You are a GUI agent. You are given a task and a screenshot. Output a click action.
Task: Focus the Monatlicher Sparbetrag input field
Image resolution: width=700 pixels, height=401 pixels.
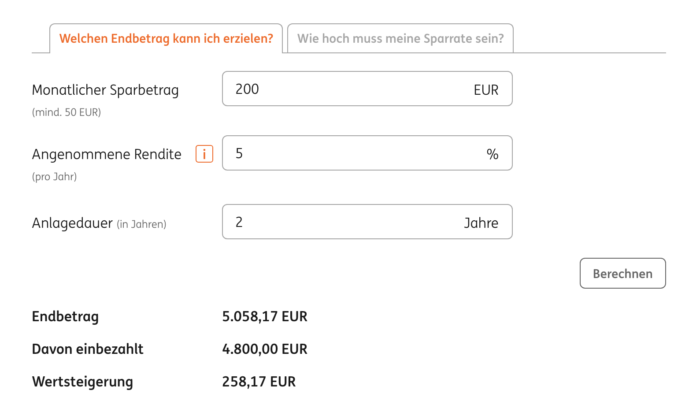pos(367,89)
